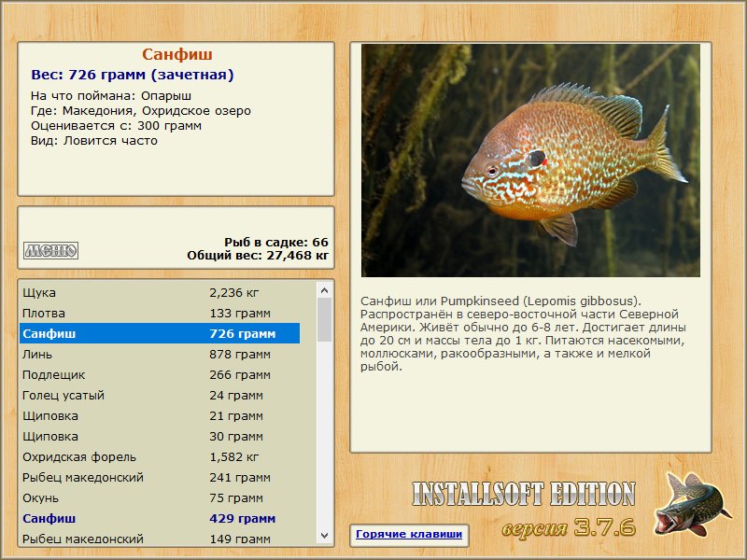Click the Lepomis gibbosus description text
The image size is (747, 560).
click(x=523, y=334)
